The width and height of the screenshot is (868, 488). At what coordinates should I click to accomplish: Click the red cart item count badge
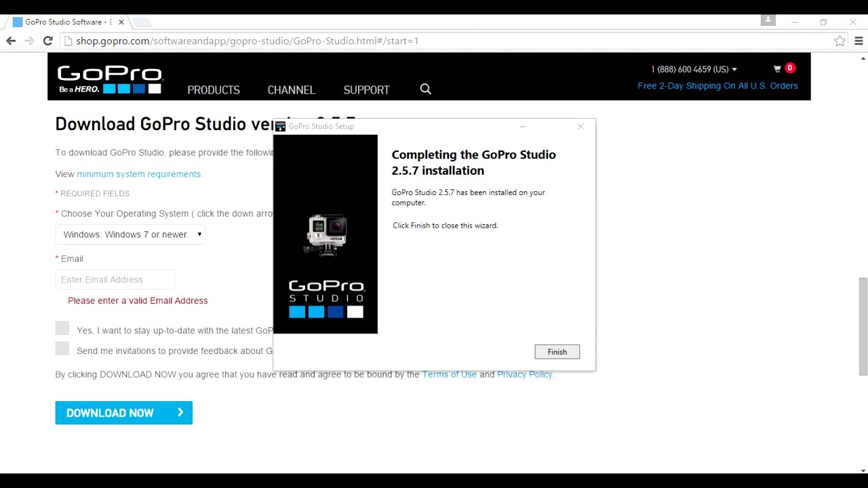789,68
